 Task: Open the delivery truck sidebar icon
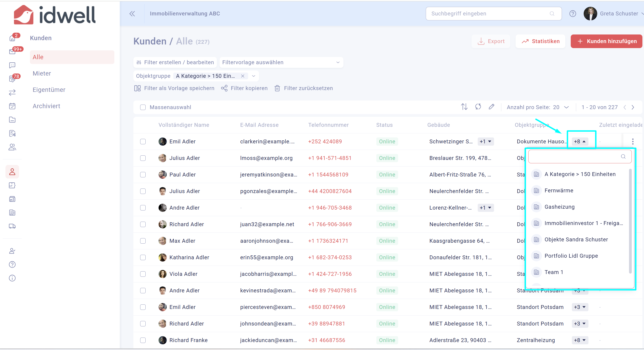pos(12,226)
